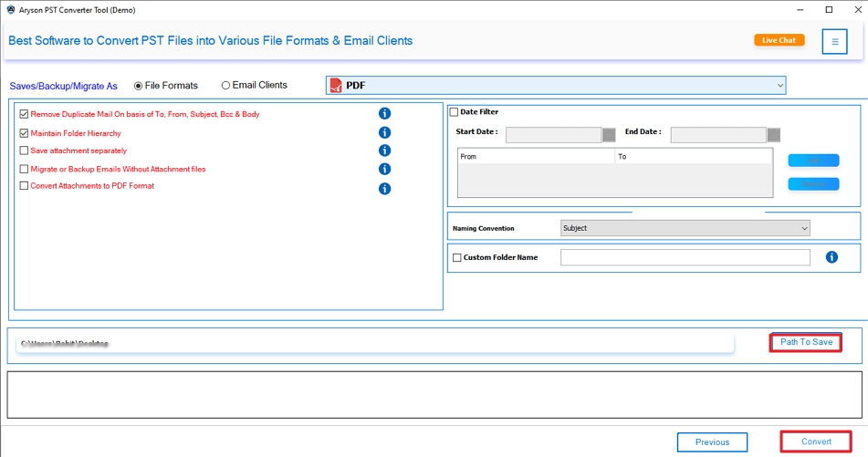Click info icon for Migrate Without Attachment files

385,169
